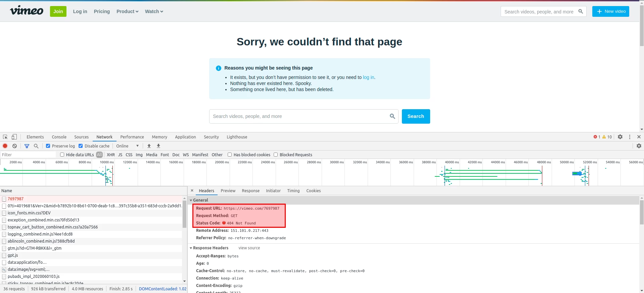Open DevTools three-dot menu
Screen dimensions: 644x293
tap(630, 137)
